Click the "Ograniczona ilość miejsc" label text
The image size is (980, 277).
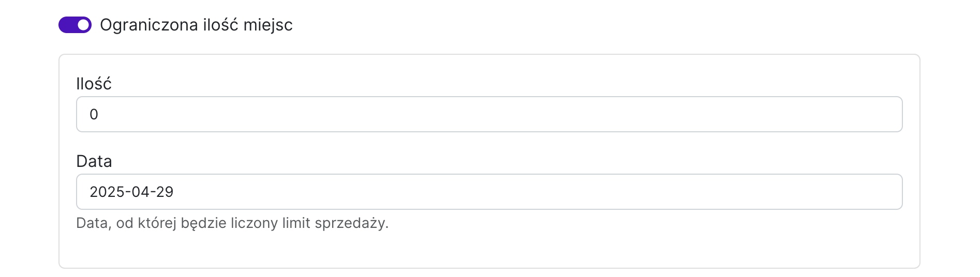pyautogui.click(x=196, y=25)
